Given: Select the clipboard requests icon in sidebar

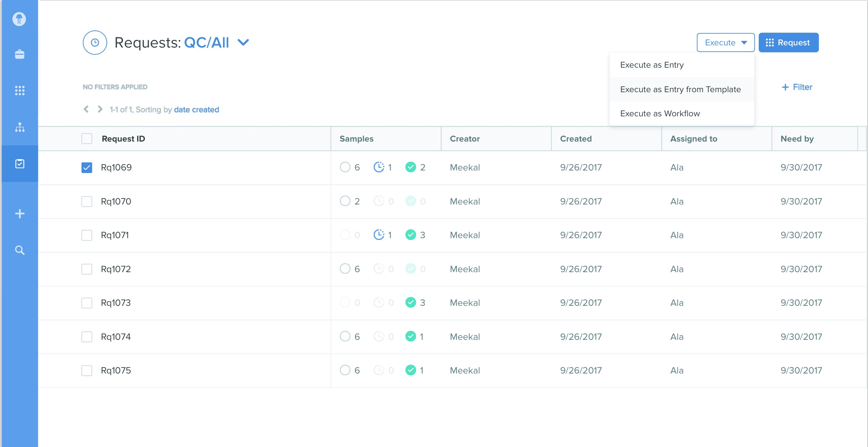Looking at the screenshot, I should [19, 164].
